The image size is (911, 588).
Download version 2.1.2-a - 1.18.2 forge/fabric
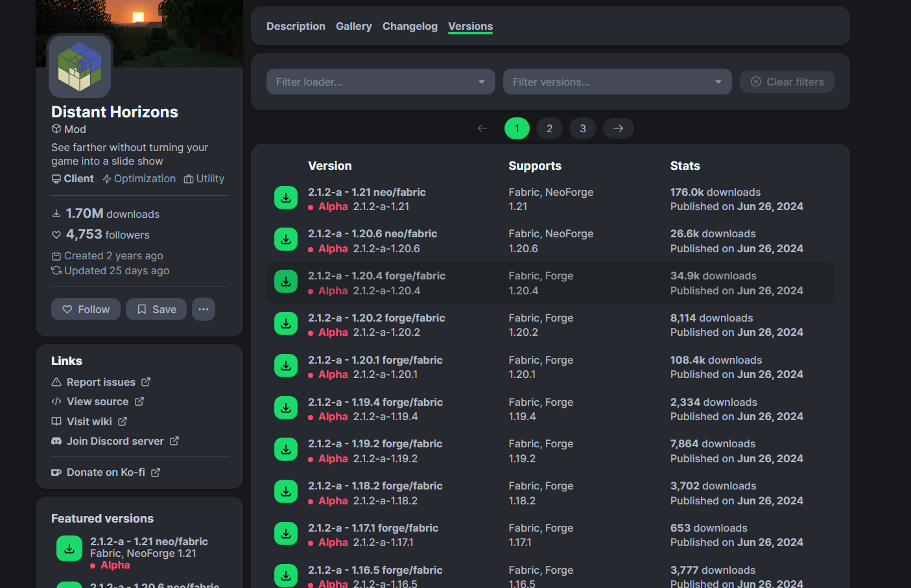click(286, 491)
